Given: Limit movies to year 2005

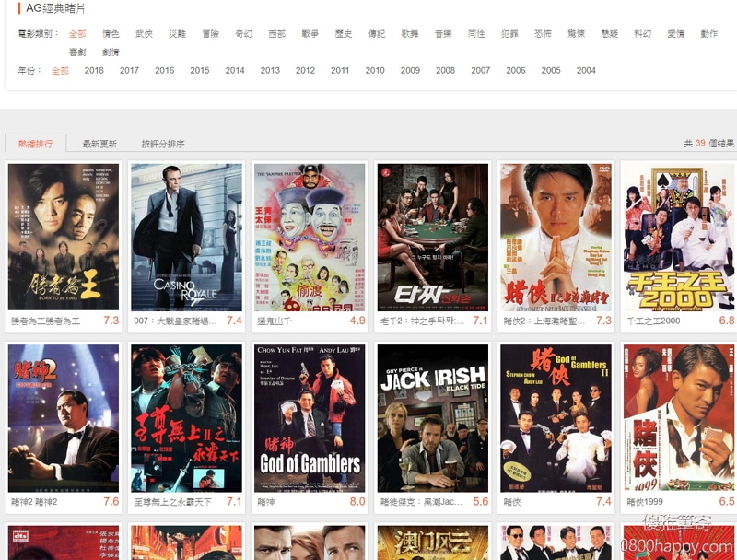Looking at the screenshot, I should 551,71.
